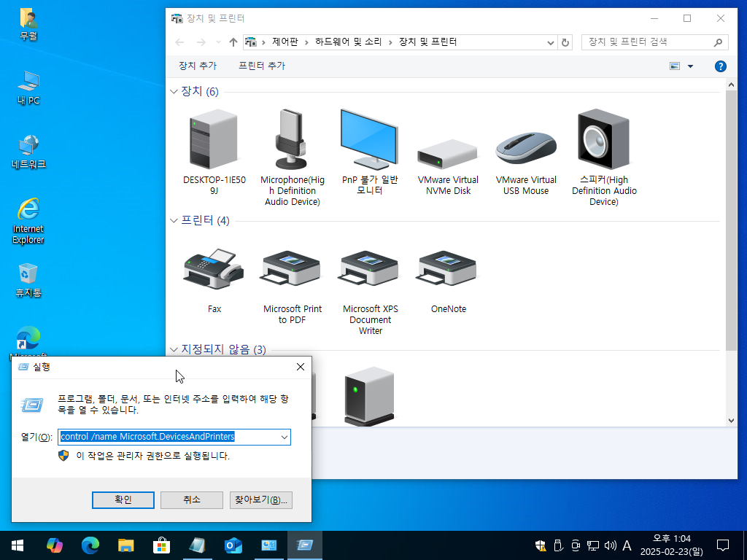Select the 휴지통 recycle bin icon
Image resolution: width=747 pixels, height=560 pixels.
point(28,281)
